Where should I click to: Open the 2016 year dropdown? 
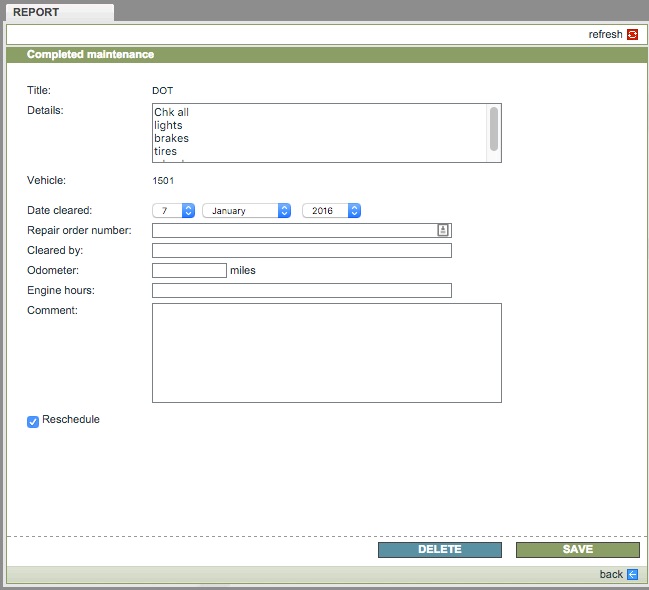331,211
